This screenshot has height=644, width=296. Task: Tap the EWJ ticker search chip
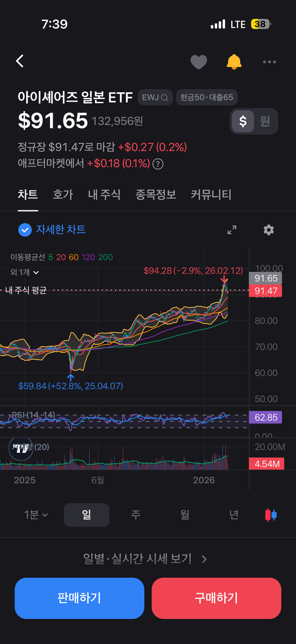tap(155, 97)
